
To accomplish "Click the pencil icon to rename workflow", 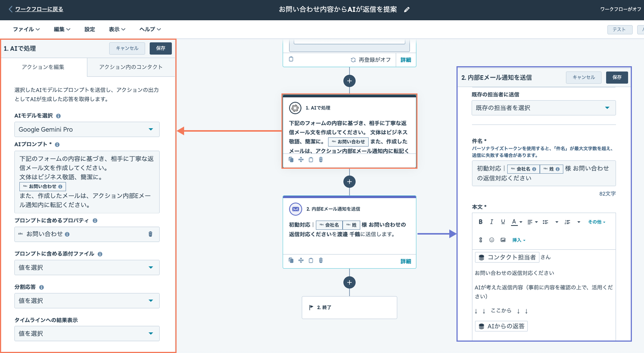I will [407, 9].
